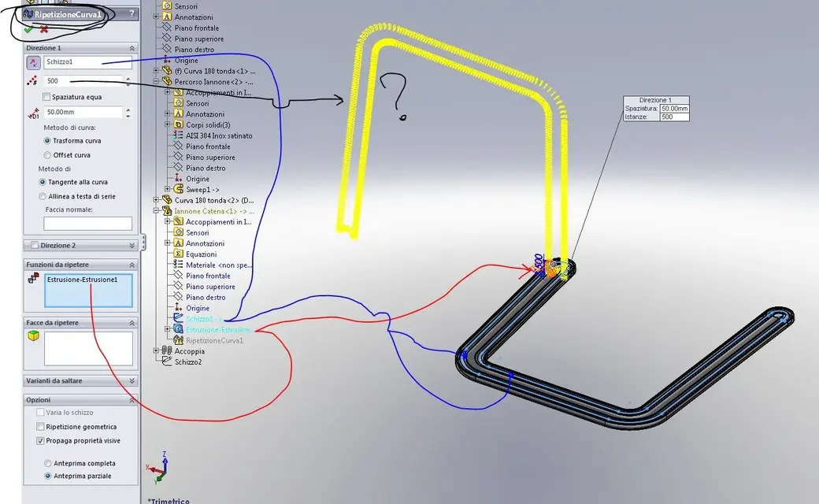This screenshot has height=504, width=819.
Task: Expand Varianti da saltare section
Action: coord(132,380)
